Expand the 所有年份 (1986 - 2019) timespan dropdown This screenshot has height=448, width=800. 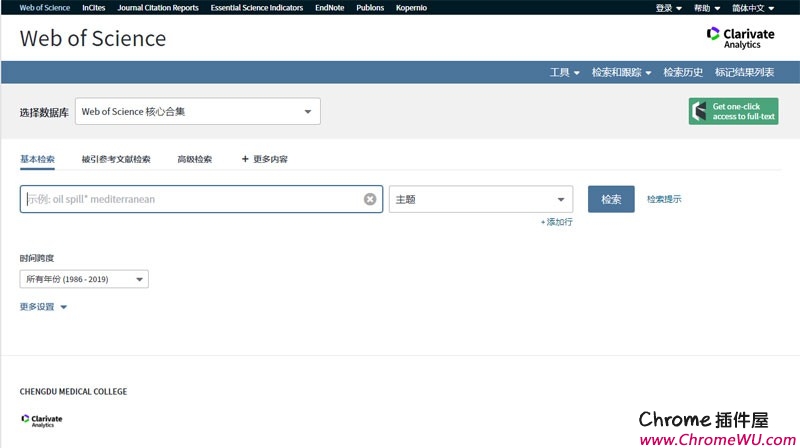84,279
